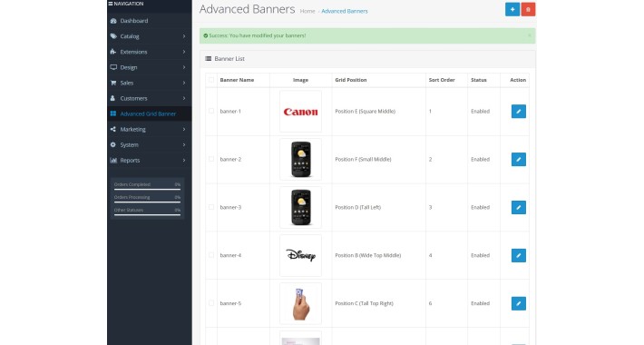Sort by Grid Position column header
This screenshot has height=345, width=644.
click(351, 80)
